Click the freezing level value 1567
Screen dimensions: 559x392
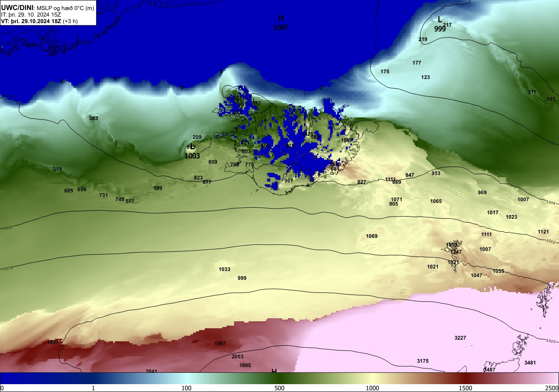pos(220,344)
